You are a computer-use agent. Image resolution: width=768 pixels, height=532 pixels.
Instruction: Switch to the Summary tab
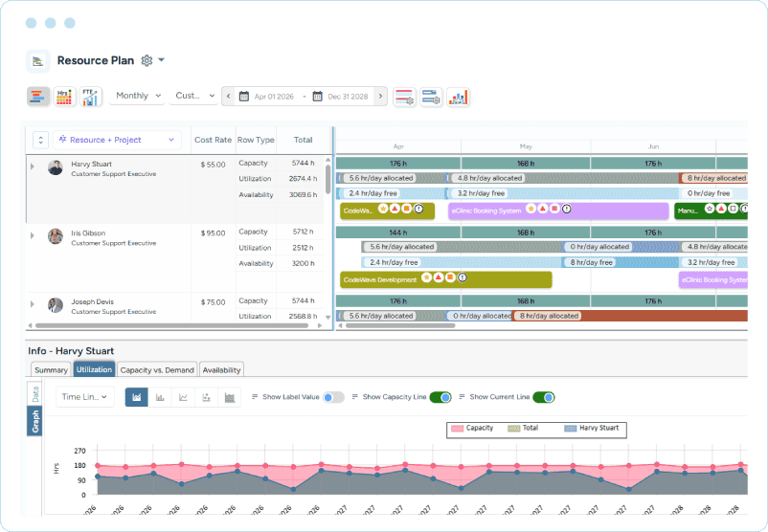pyautogui.click(x=51, y=369)
